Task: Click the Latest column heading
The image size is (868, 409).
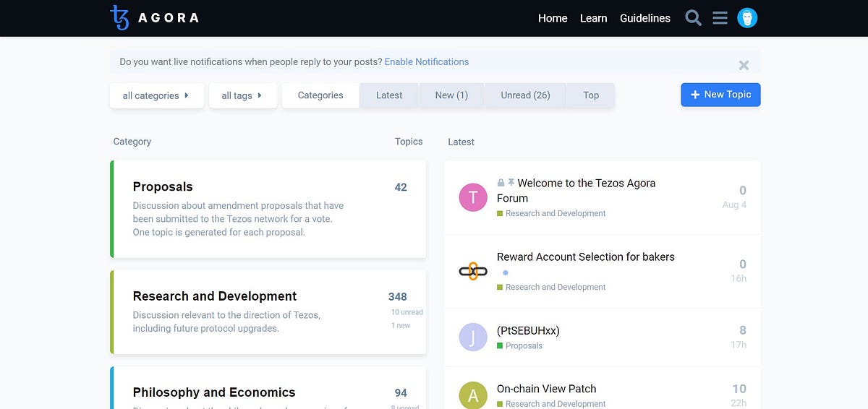Action: [461, 142]
